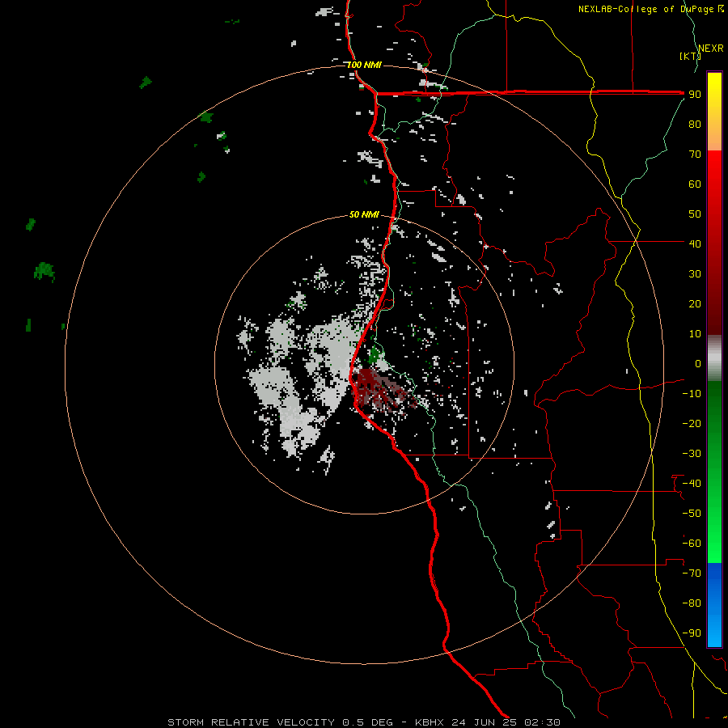Click the -90 value on velocity scale
This screenshot has height=728, width=728.
click(692, 633)
